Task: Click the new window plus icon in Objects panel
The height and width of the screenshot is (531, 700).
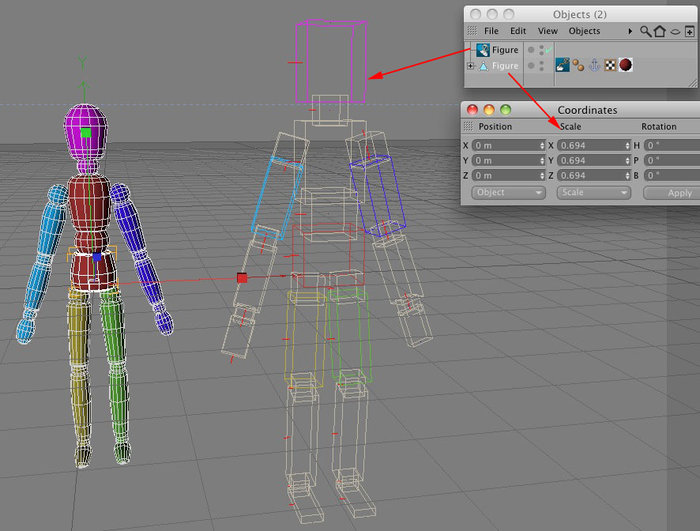Action: [x=690, y=31]
